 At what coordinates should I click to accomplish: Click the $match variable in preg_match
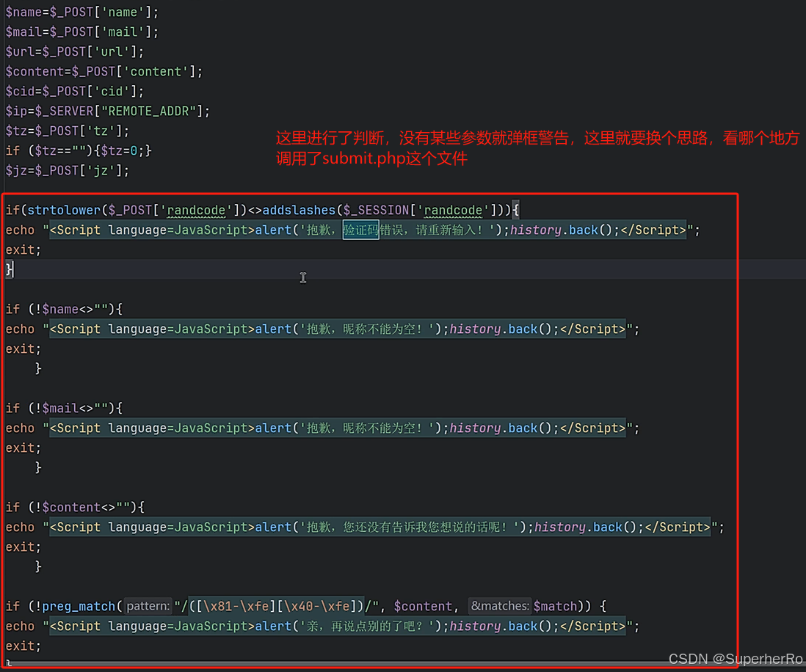(x=556, y=606)
